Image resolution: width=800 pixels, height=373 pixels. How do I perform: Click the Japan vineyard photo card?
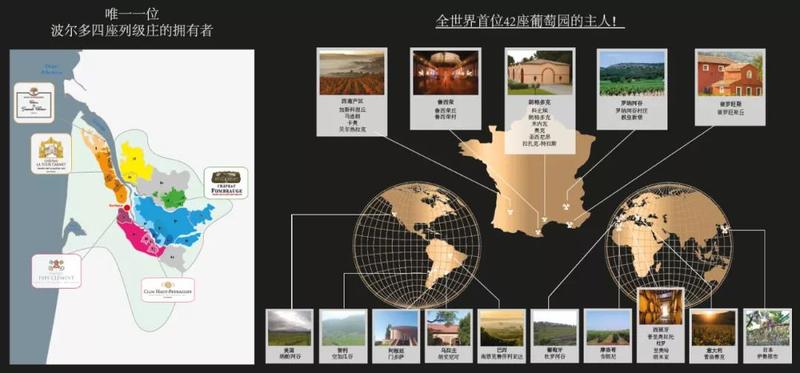(x=767, y=335)
